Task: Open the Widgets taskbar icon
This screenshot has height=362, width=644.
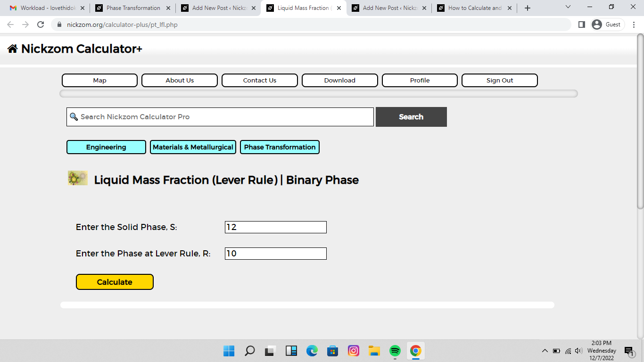Action: (x=291, y=351)
